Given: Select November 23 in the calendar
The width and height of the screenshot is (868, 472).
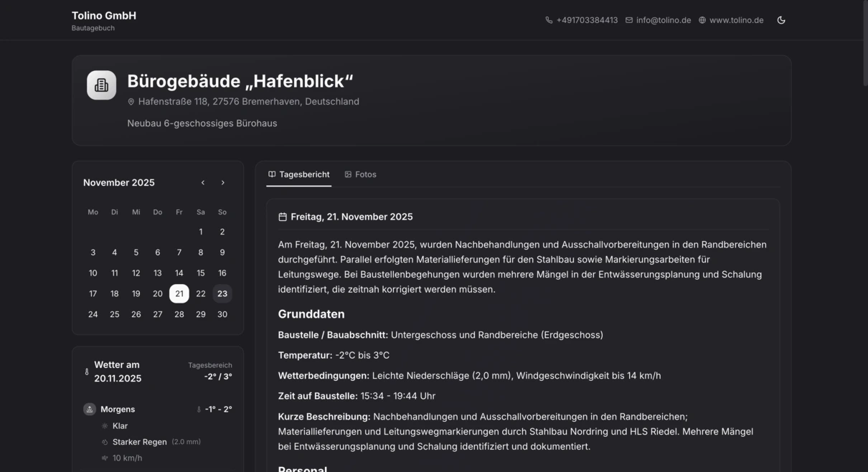Looking at the screenshot, I should click(222, 293).
